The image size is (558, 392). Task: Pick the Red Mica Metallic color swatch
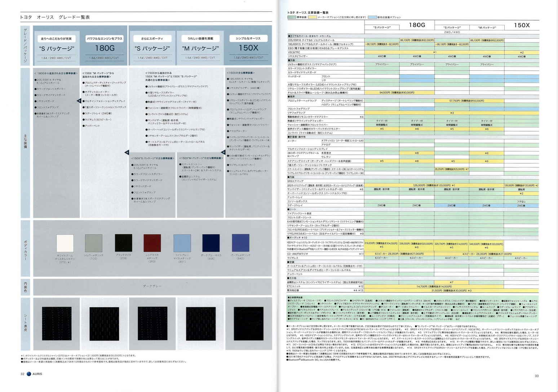point(152,243)
